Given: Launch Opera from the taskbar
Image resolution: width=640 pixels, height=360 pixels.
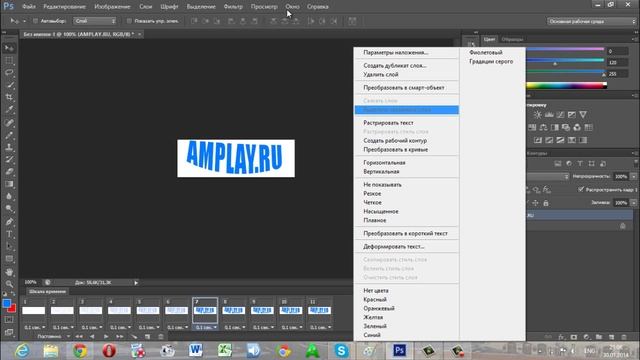Looking at the screenshot, I should [x=109, y=351].
